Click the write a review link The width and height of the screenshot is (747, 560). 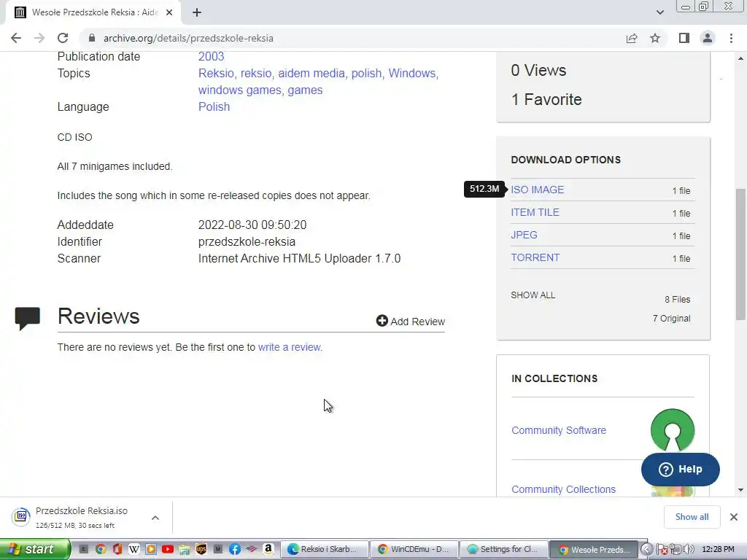pos(290,347)
